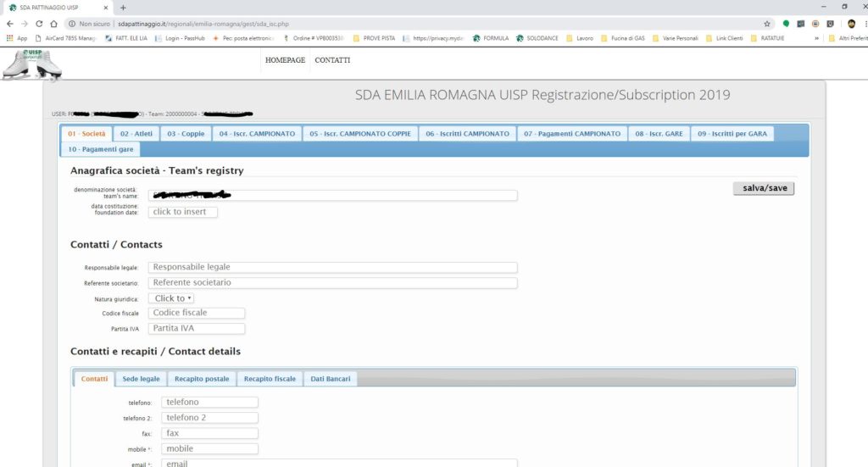
Task: Open the 06 - Iscritti CAMPIONATO tab
Action: coord(467,134)
